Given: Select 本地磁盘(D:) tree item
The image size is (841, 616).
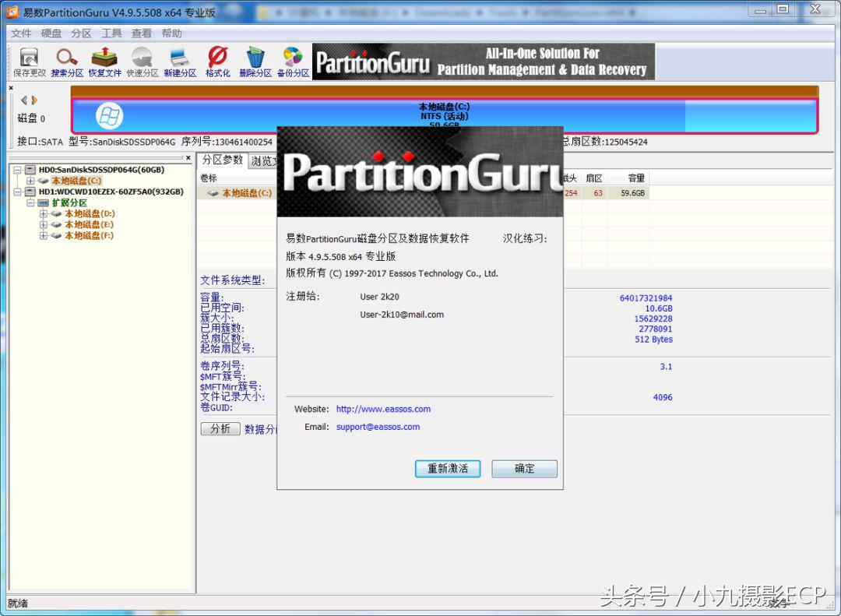Looking at the screenshot, I should pyautogui.click(x=90, y=213).
